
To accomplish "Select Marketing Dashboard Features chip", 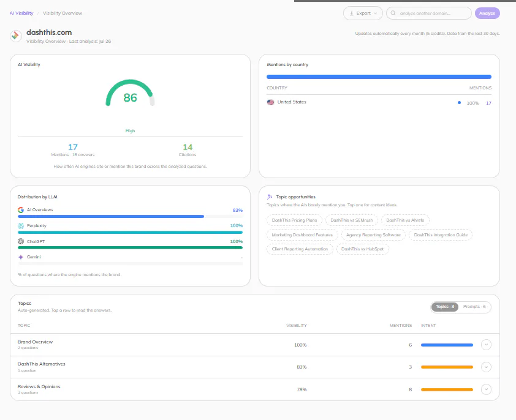I will (x=302, y=235).
